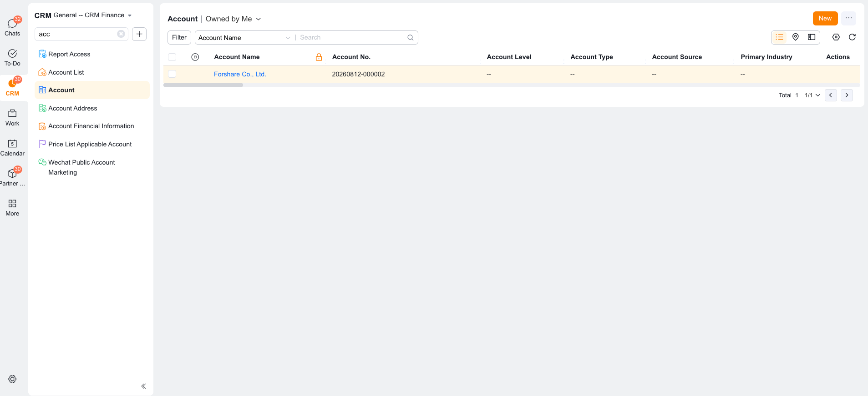Switch to map location view icon
This screenshot has width=868, height=396.
[x=796, y=37]
